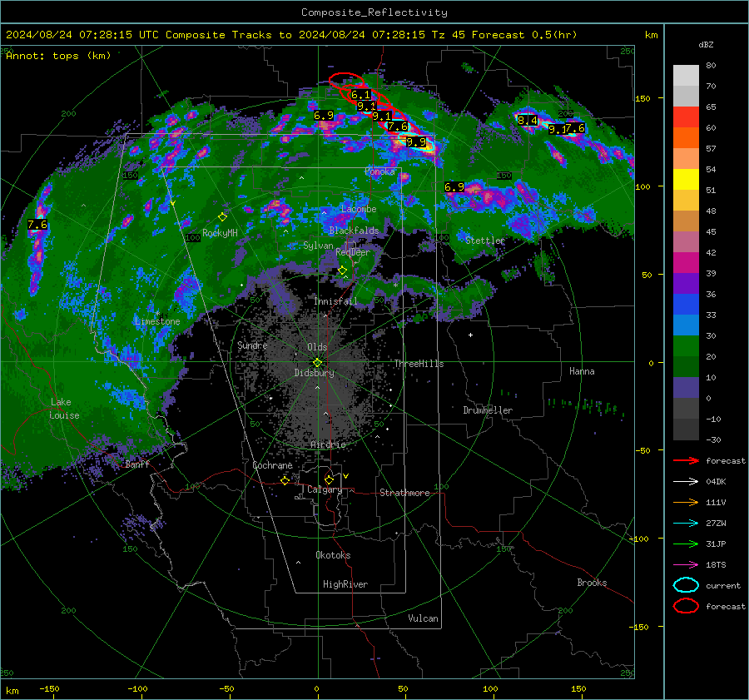Click the Banff town label
Screen dimensions: 749x700
point(137,464)
